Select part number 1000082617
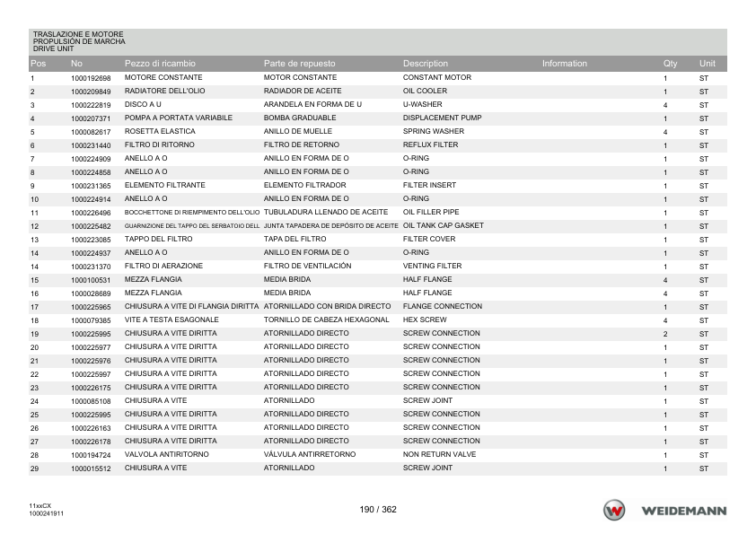The width and height of the screenshot is (756, 534). tap(91, 132)
